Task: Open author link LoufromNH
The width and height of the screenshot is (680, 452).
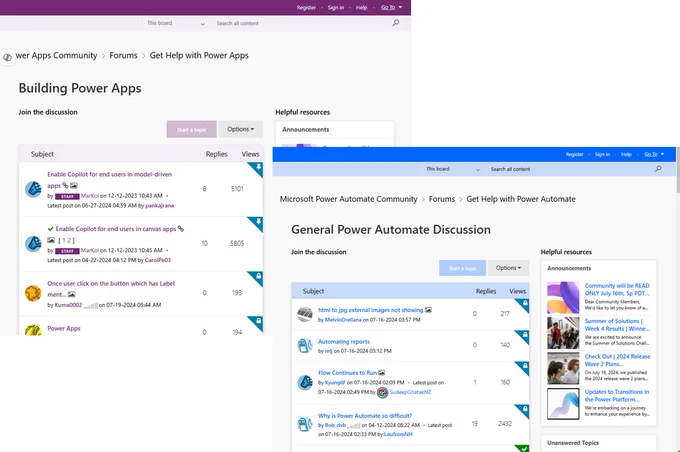Action: coord(398,434)
